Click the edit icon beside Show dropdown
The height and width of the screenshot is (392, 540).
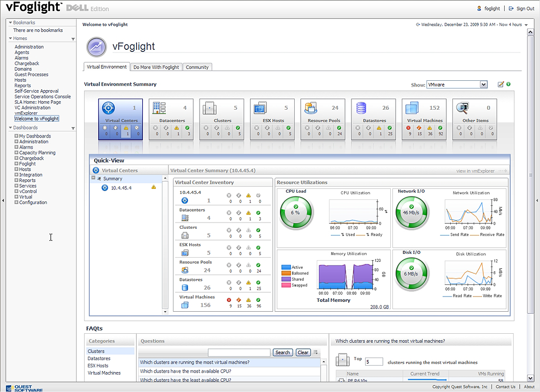click(501, 84)
